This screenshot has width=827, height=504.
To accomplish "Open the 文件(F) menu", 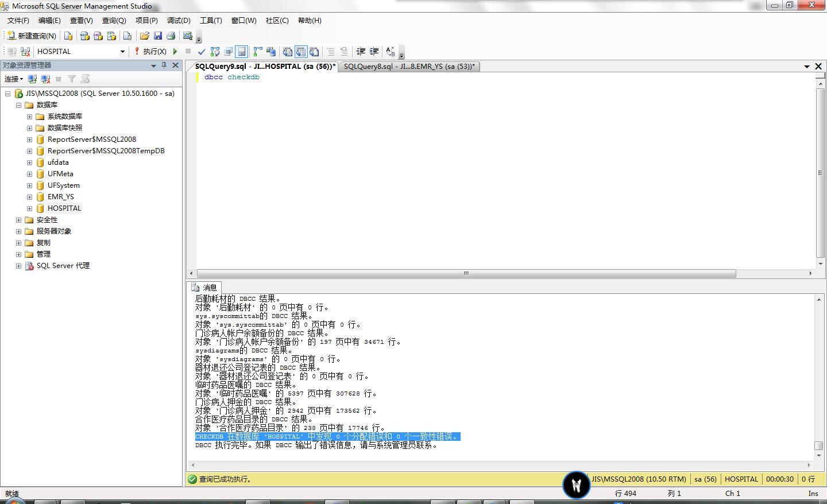I will coord(18,21).
